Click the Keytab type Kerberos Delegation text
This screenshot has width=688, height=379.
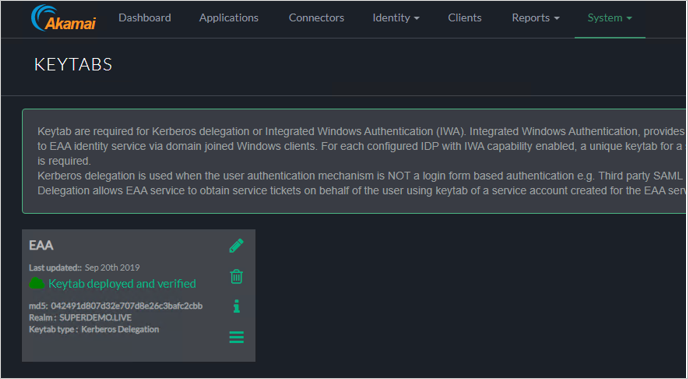(x=120, y=329)
